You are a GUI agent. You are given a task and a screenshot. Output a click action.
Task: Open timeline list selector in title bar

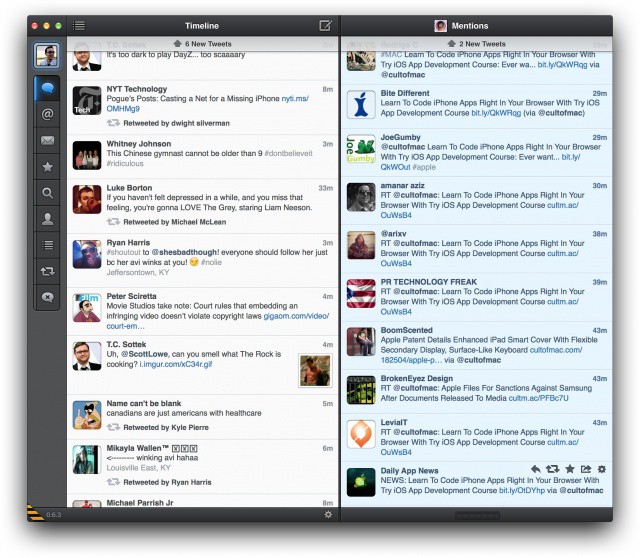point(79,25)
